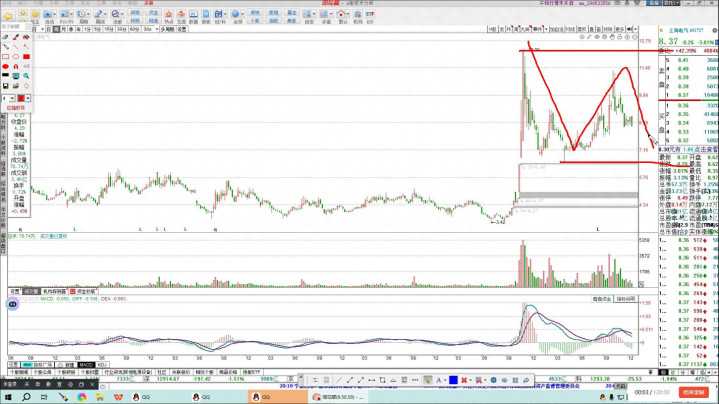Image resolution: width=719 pixels, height=404 pixels.
Task: Click the red button at bottom-right corner
Action: pos(694,392)
